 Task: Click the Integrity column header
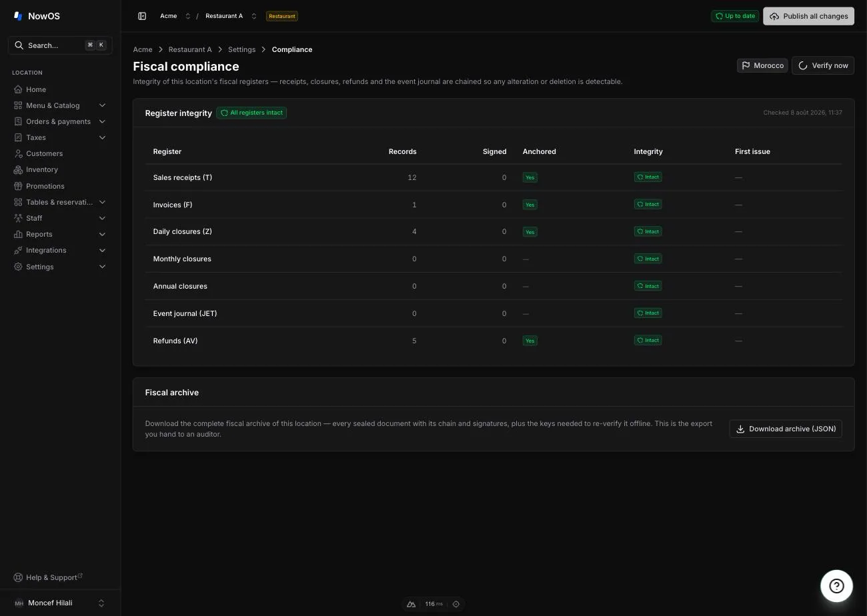[648, 151]
